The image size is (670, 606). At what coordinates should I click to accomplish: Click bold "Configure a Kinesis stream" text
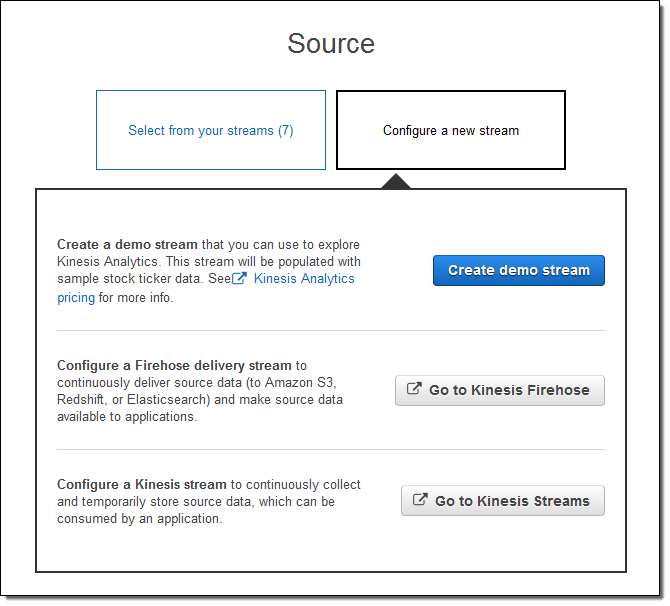142,485
